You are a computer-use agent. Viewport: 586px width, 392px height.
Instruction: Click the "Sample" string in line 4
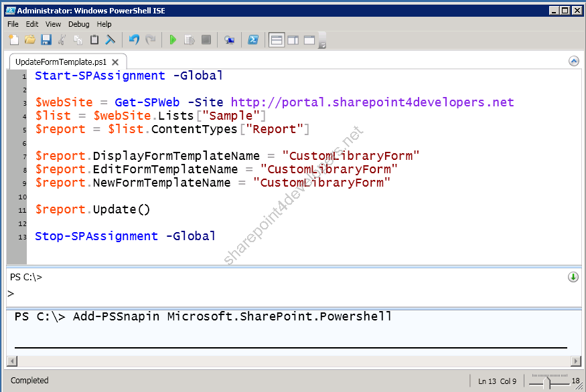[x=230, y=116]
